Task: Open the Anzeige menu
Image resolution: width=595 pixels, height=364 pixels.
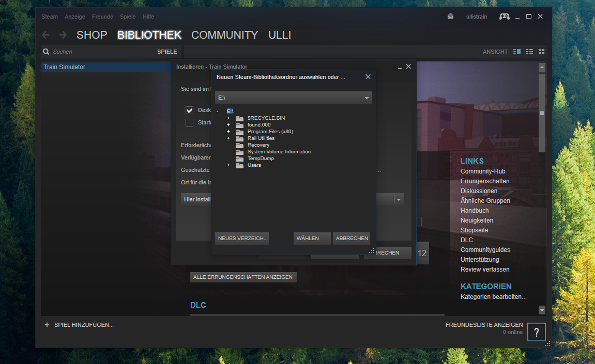Action: tap(75, 17)
